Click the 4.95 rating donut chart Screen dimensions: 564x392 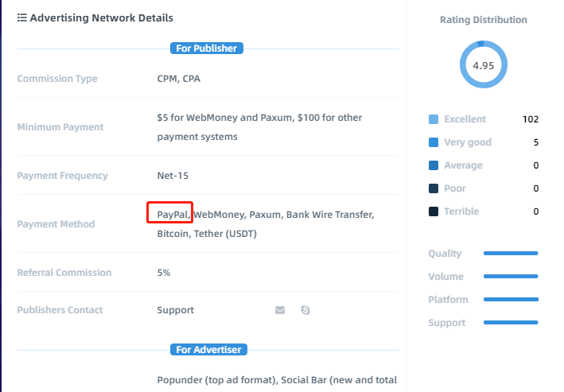[484, 64]
